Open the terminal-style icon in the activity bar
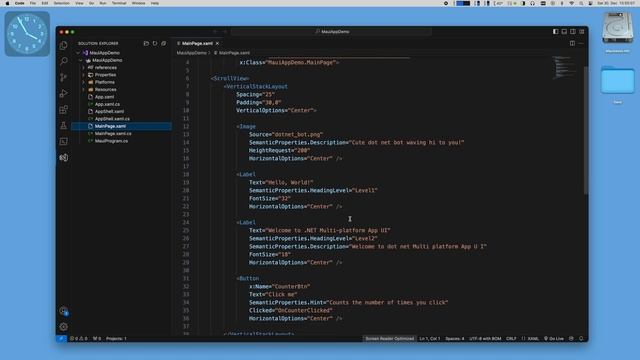The width and height of the screenshot is (640, 360). click(63, 141)
